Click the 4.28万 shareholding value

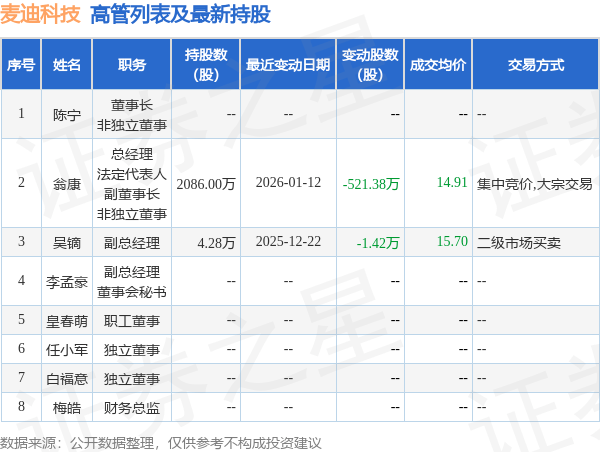click(216, 243)
